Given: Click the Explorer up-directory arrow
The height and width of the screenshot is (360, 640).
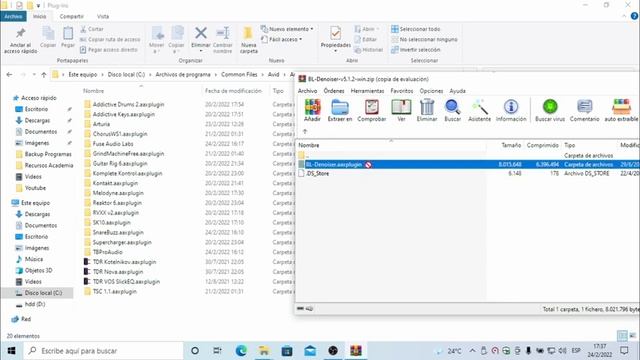Looking at the screenshot, I should click(44, 74).
